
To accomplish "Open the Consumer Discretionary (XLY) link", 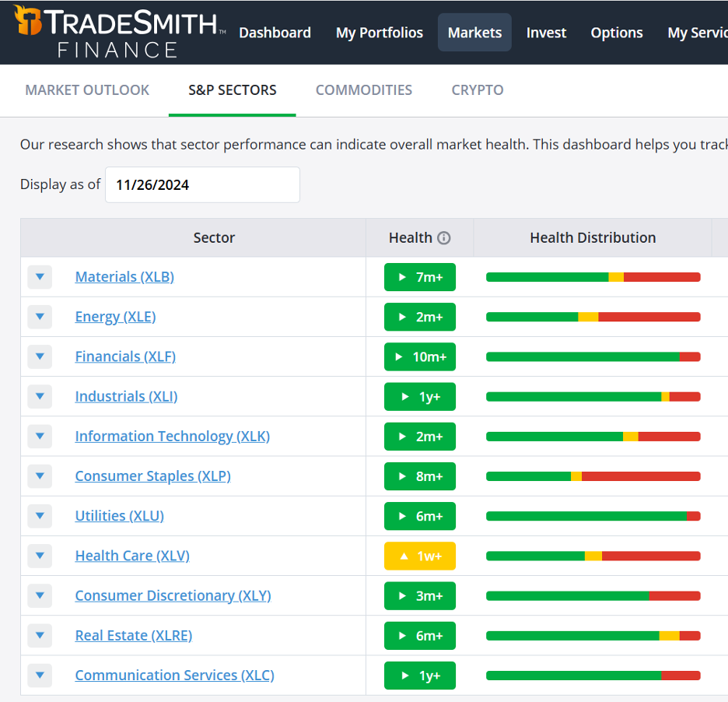I will coord(173,595).
